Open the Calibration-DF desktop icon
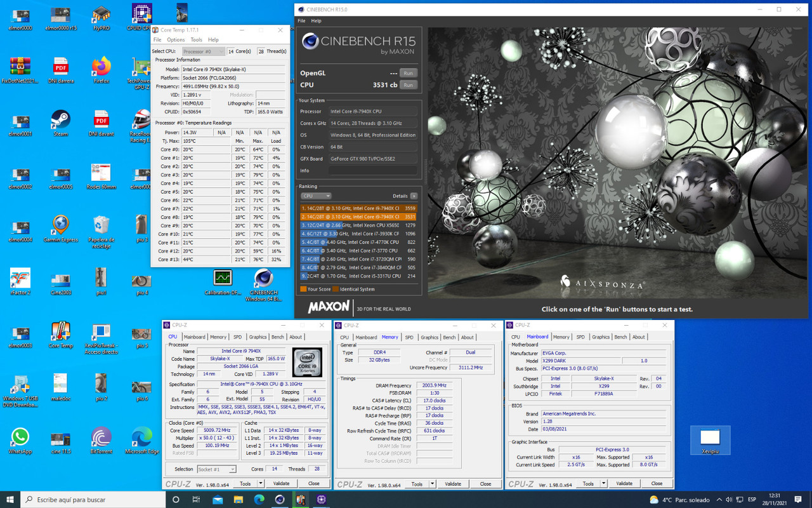 [223, 282]
